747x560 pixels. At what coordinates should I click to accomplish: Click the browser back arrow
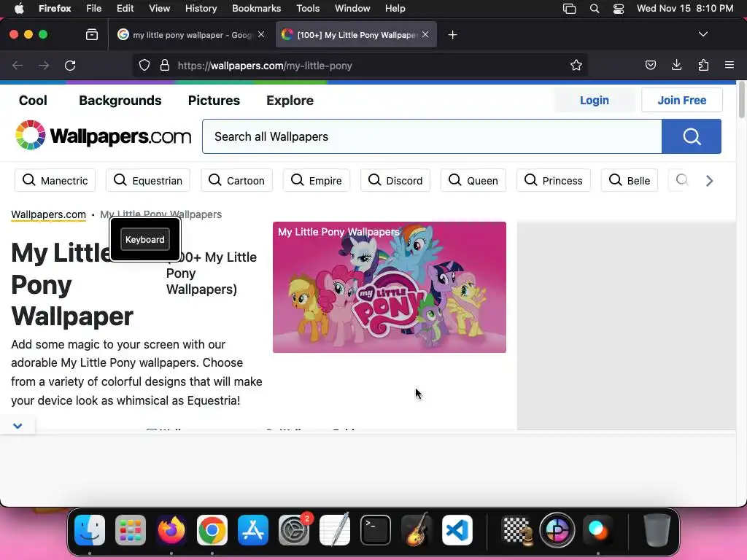click(x=18, y=65)
